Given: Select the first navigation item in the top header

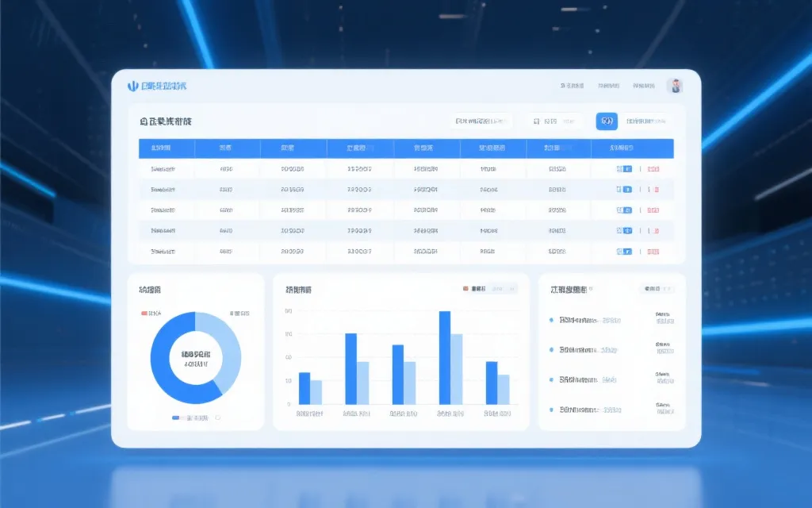Looking at the screenshot, I should point(572,86).
